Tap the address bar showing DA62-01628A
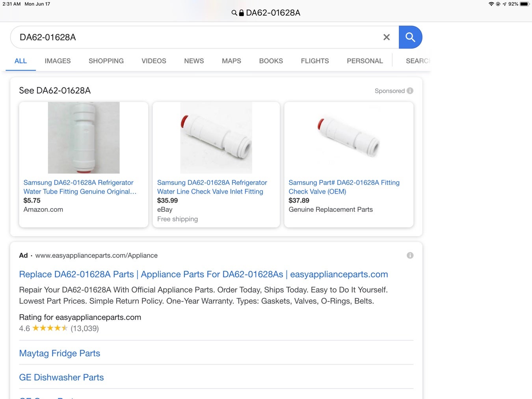 (x=266, y=13)
